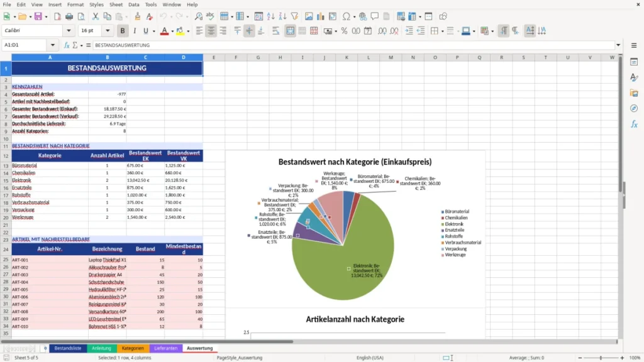Switch to the Bestandsliste sheet tab
Screen dimensions: 644x362
tap(68, 348)
